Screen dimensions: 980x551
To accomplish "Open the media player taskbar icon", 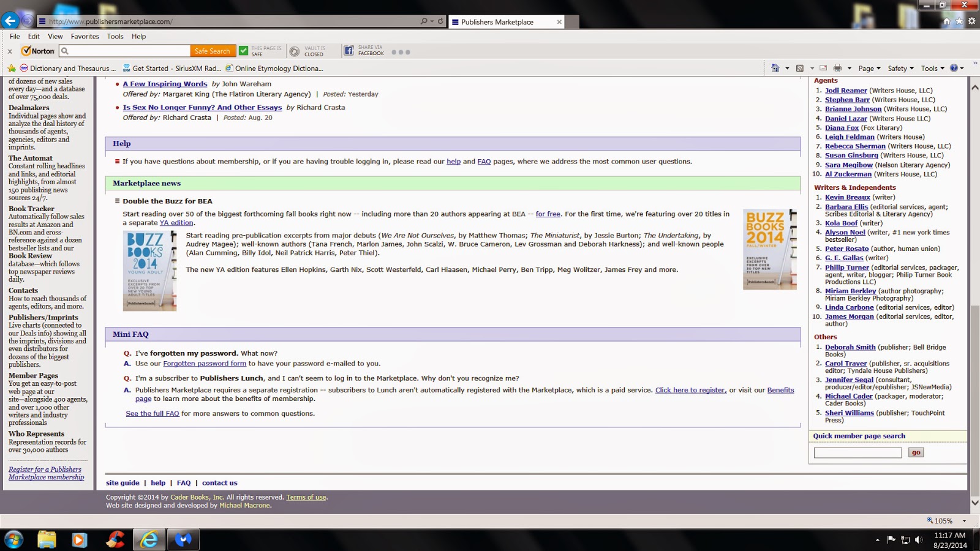I will (x=79, y=539).
